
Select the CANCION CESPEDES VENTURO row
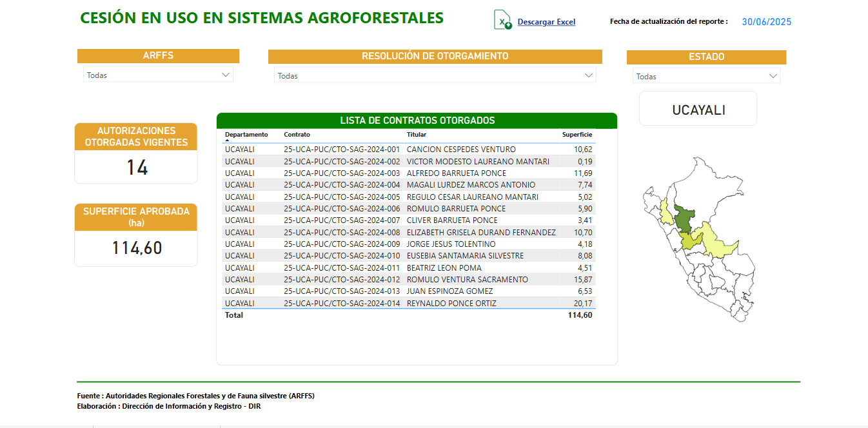[x=460, y=150]
